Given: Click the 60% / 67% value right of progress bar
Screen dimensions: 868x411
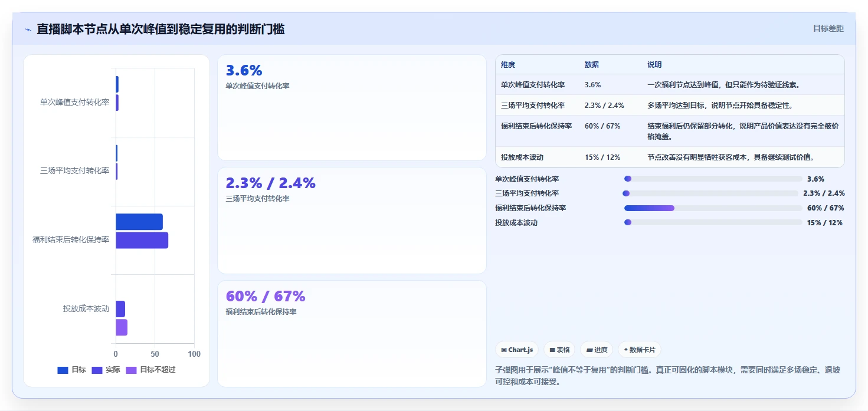Looking at the screenshot, I should click(826, 208).
